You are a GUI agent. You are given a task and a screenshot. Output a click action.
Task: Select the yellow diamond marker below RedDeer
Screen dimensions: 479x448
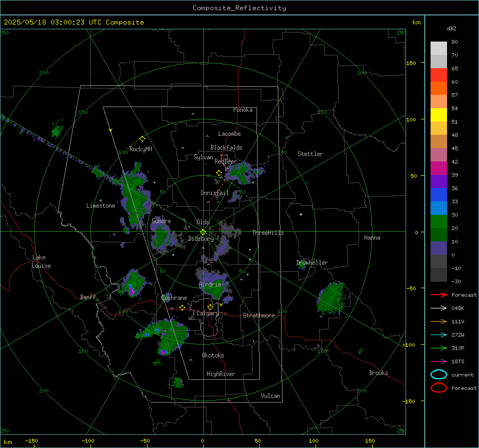tap(219, 173)
